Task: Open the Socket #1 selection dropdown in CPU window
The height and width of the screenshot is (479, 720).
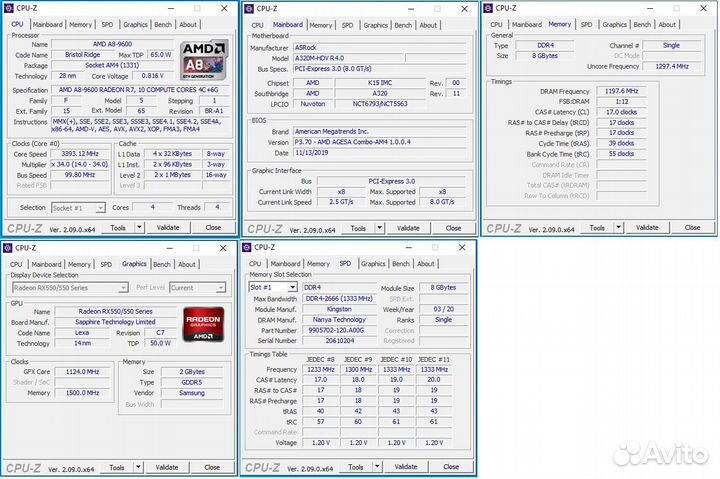Action: (x=78, y=208)
